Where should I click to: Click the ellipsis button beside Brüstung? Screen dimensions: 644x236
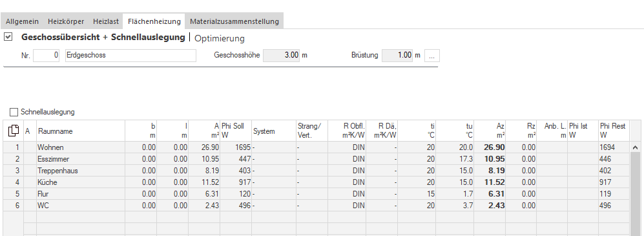point(431,55)
